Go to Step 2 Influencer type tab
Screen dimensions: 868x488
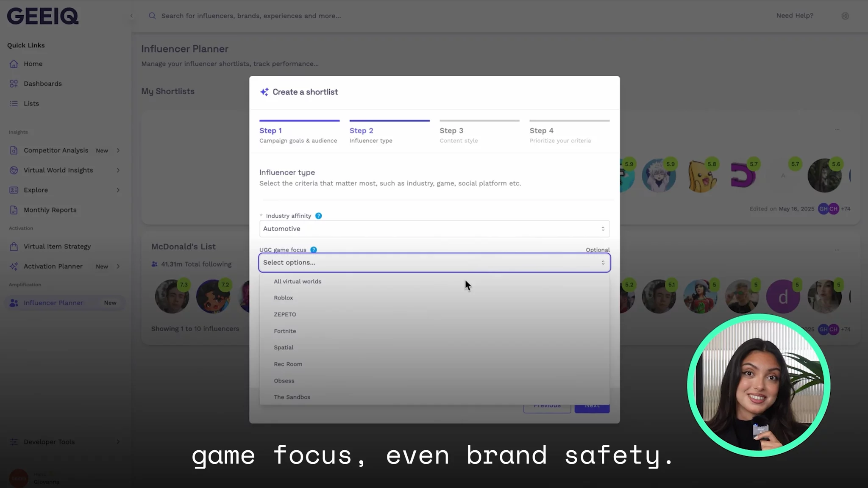click(389, 133)
